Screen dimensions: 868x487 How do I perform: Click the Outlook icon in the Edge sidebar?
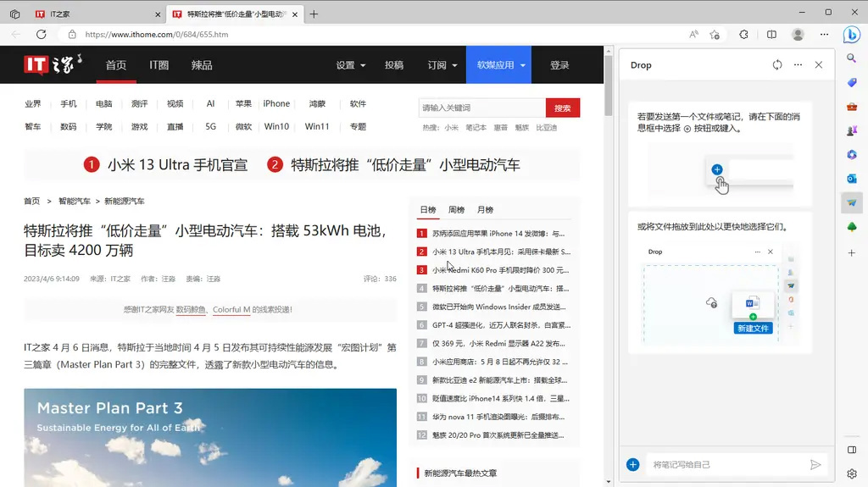tap(852, 179)
